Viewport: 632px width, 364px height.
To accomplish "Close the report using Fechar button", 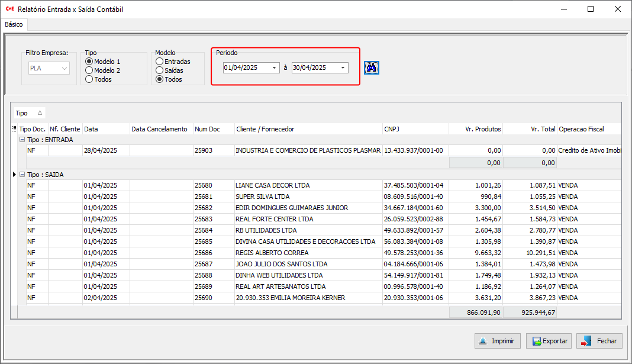I will (x=599, y=341).
